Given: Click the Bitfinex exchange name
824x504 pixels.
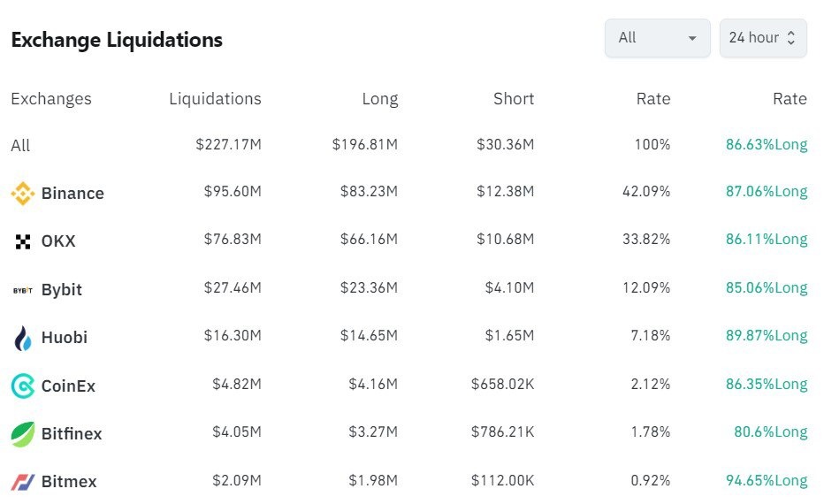Looking at the screenshot, I should 71,434.
